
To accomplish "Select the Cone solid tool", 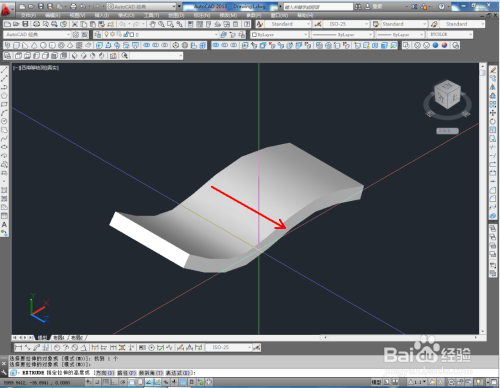I will click(34, 45).
